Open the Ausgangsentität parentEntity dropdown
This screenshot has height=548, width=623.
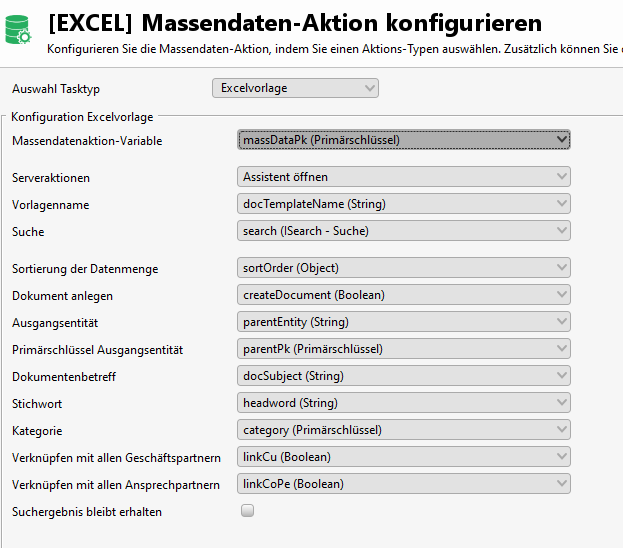404,322
